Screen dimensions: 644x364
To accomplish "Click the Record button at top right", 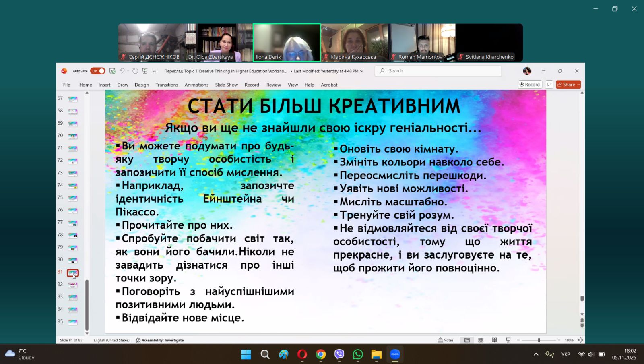I will click(x=530, y=85).
